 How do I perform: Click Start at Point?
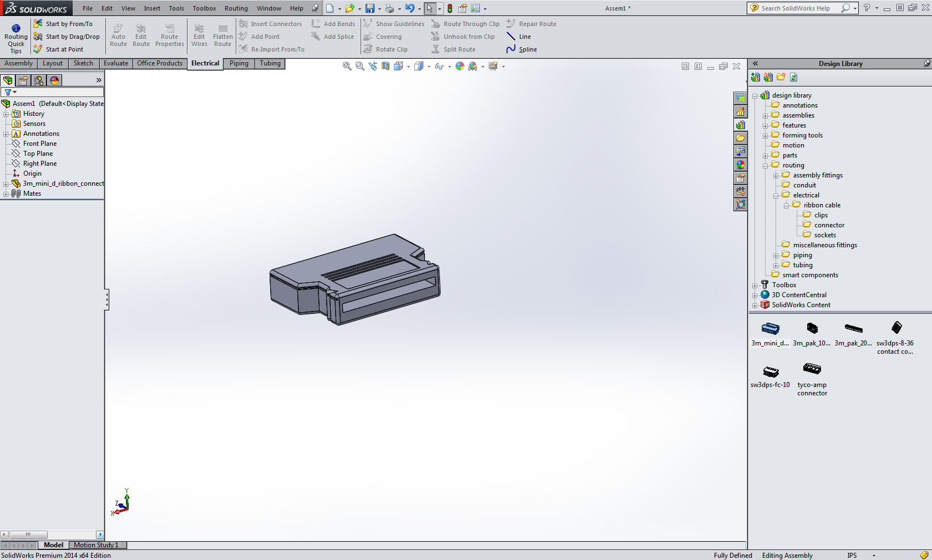[x=58, y=49]
